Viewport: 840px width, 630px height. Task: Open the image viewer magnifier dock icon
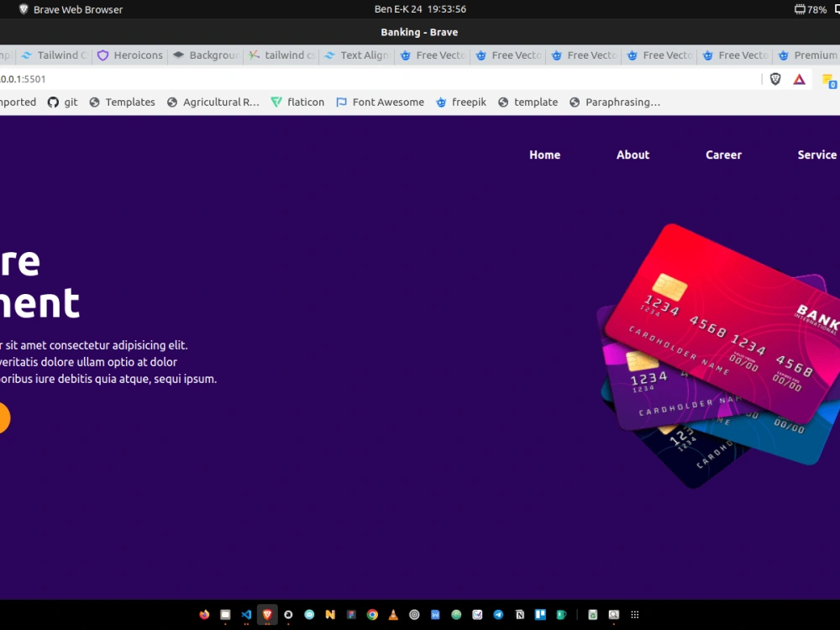[x=614, y=615]
